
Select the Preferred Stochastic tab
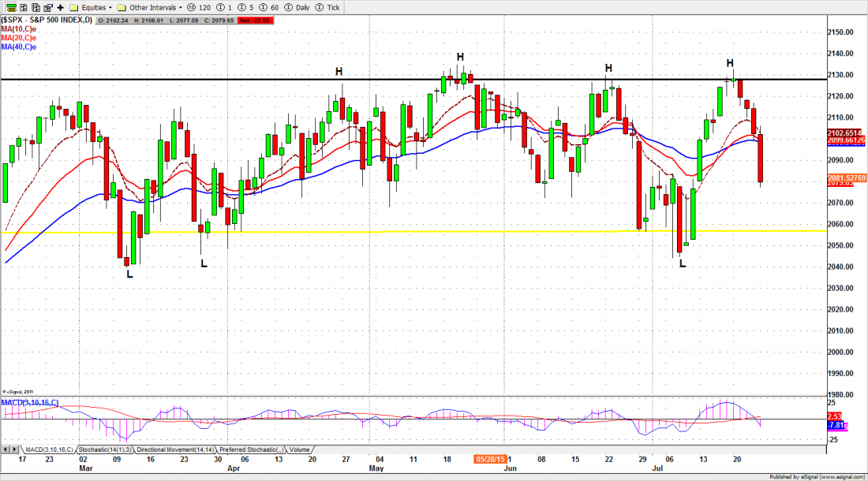pos(253,449)
